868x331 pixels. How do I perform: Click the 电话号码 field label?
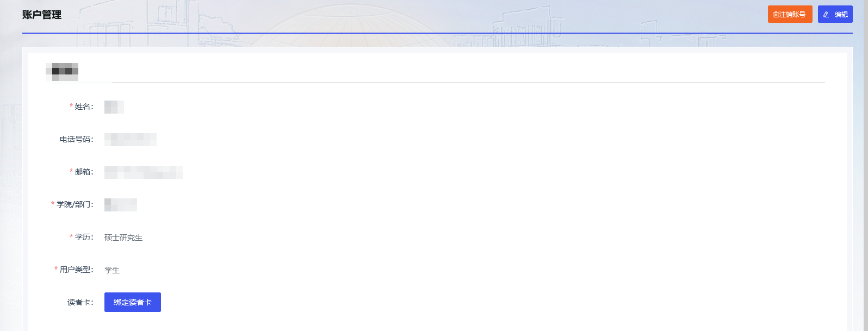77,139
